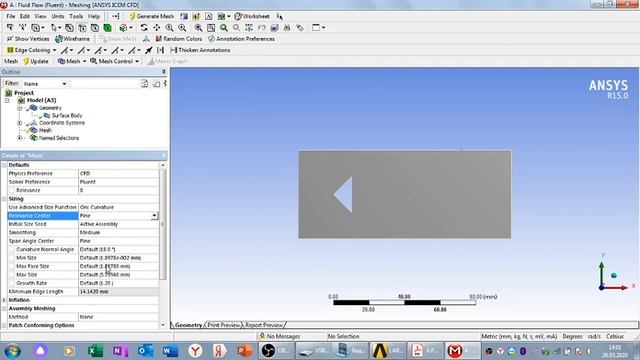640x360 pixels.
Task: Select the Geometry viewport tab
Action: tap(188, 325)
